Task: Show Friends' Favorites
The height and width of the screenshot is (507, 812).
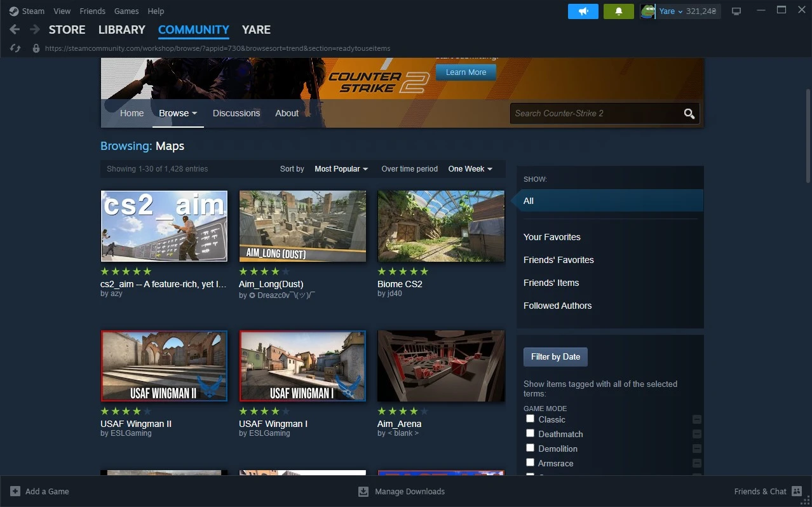Action: coord(558,260)
